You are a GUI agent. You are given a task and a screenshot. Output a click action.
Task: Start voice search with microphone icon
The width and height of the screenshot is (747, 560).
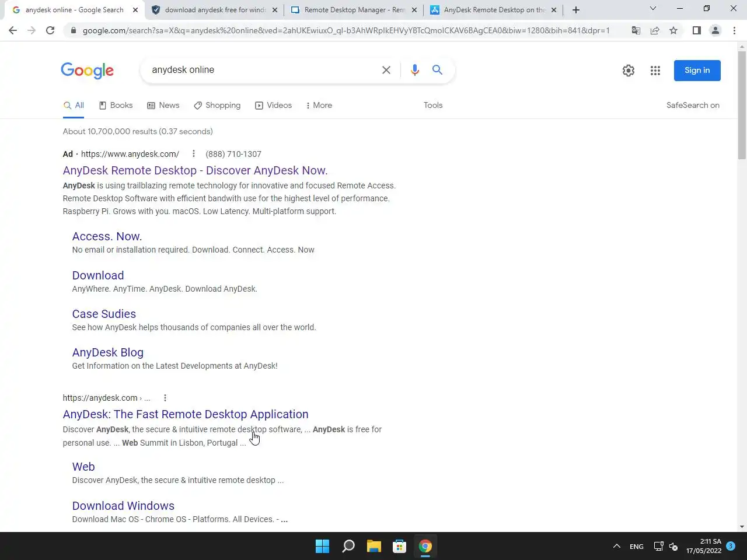[x=415, y=70]
